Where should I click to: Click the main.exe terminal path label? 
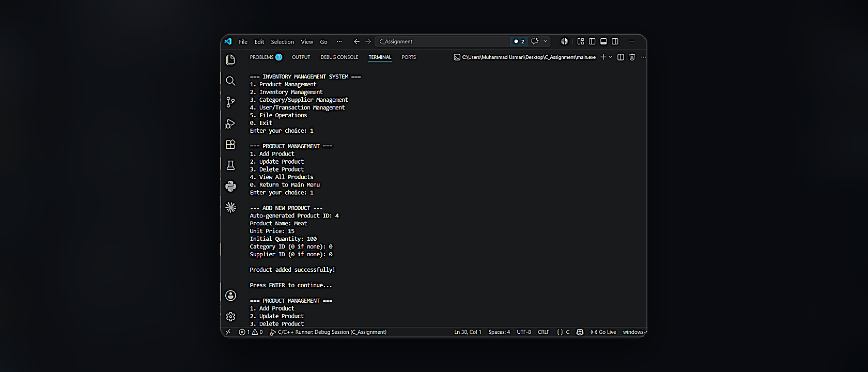[529, 57]
